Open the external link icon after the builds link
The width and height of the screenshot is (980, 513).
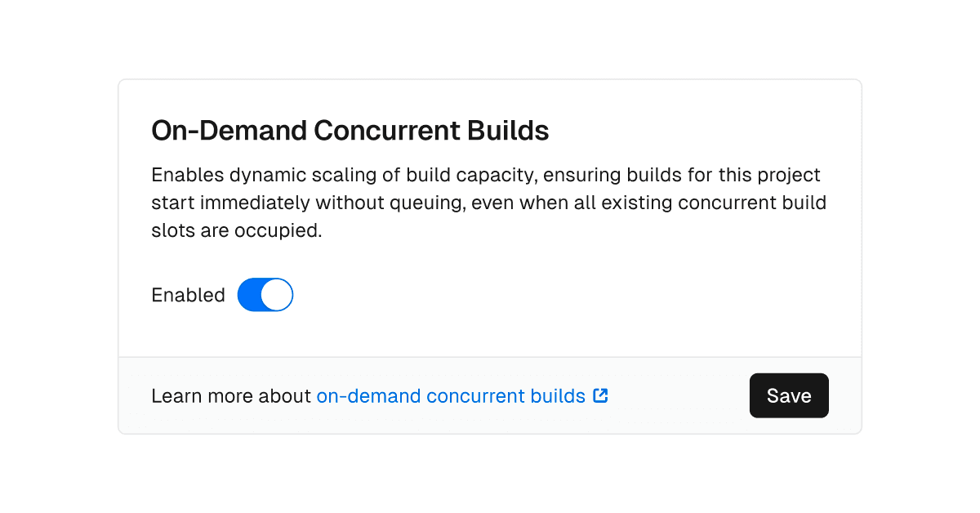coord(600,396)
